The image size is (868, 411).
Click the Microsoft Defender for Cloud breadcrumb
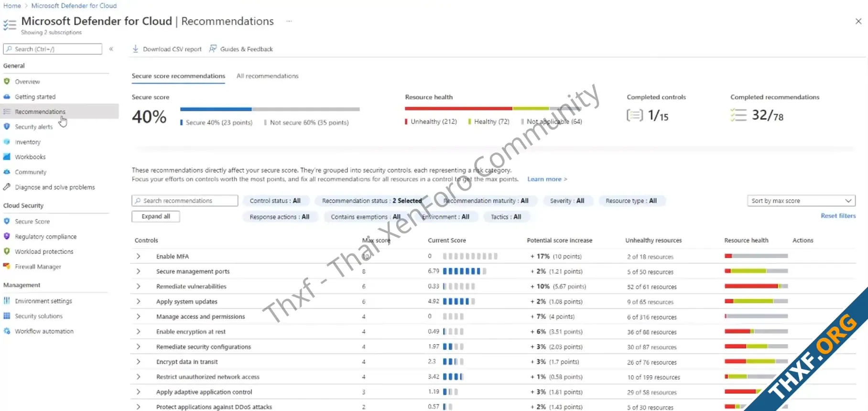point(74,6)
